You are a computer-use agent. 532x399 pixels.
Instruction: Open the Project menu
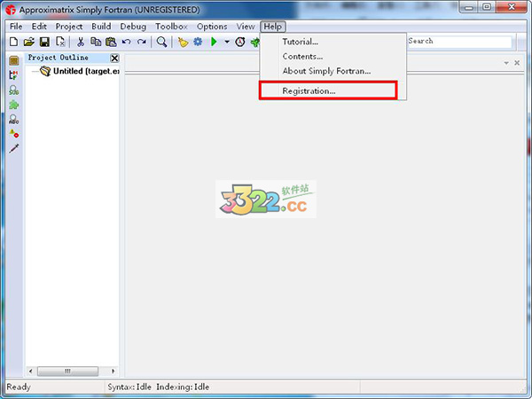click(69, 27)
